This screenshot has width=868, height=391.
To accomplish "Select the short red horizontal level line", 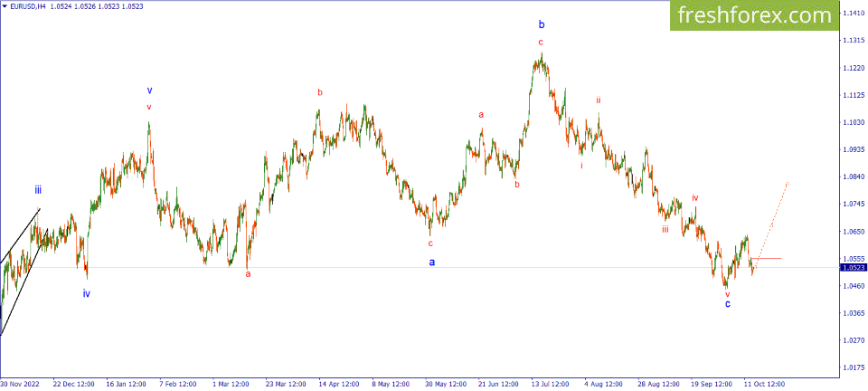I will (x=766, y=258).
